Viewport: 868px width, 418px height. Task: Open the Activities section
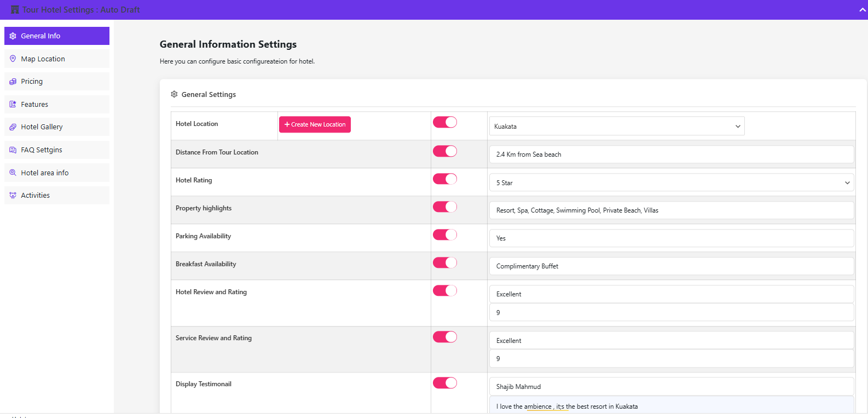(x=35, y=196)
